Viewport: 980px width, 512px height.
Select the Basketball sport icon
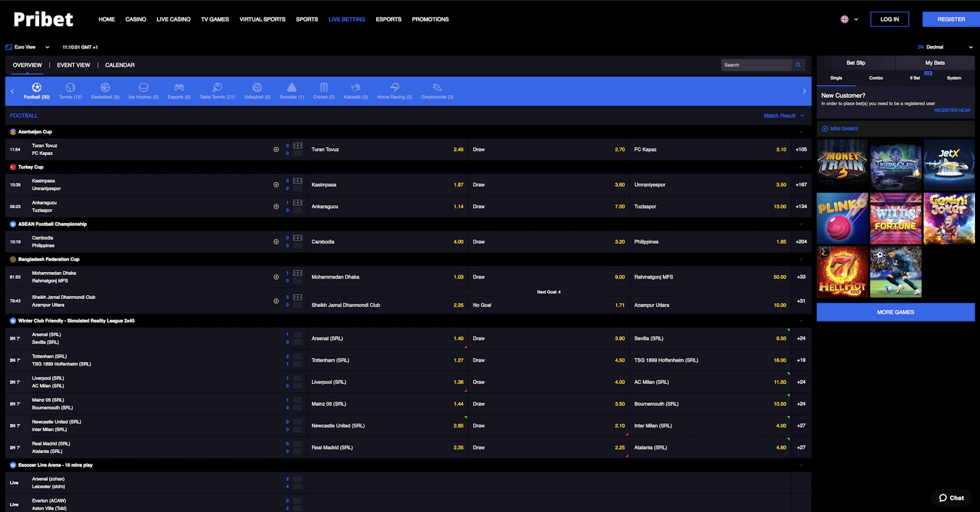(x=105, y=88)
